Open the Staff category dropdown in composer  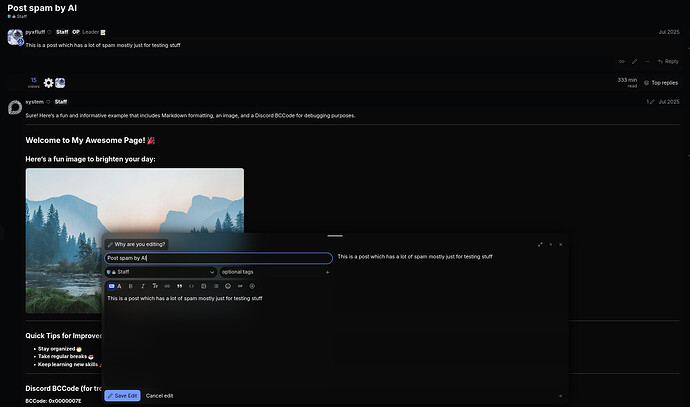click(161, 272)
